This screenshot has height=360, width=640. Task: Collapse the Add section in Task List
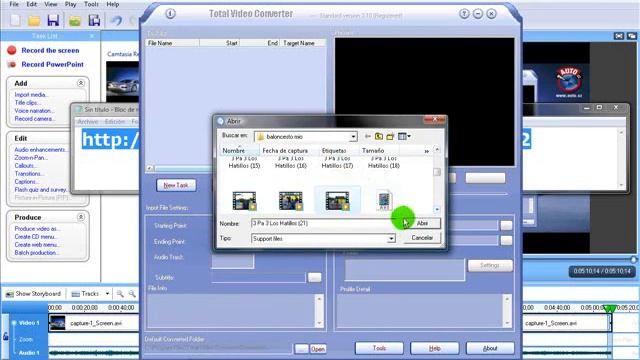pos(81,83)
